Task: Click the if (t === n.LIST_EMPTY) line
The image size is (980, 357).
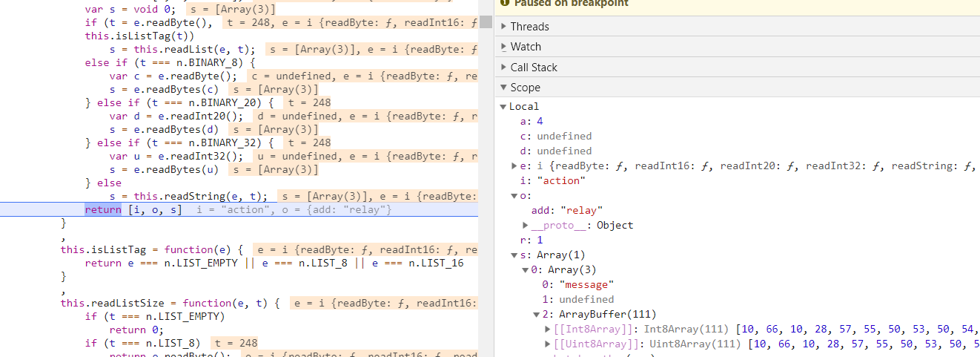Action: point(155,317)
